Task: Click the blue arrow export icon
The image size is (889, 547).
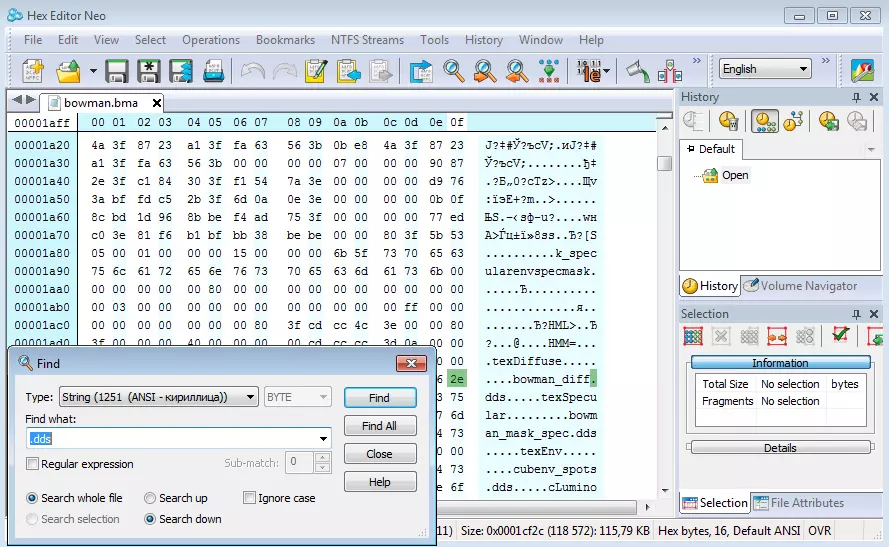Action: coord(421,71)
